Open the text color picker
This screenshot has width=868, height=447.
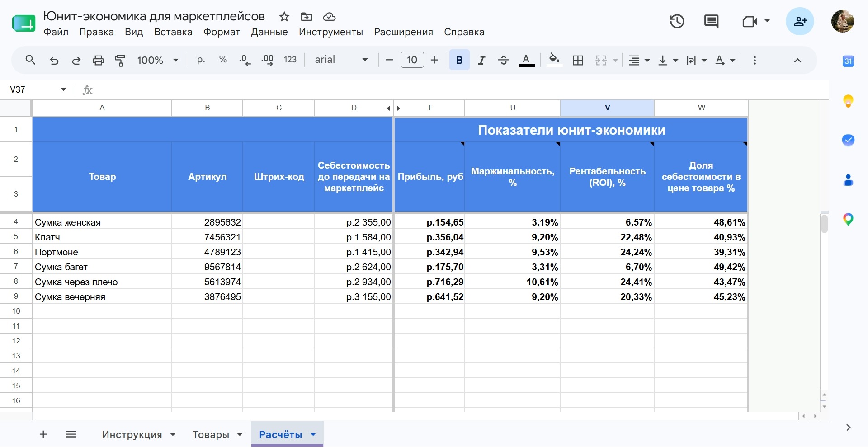pyautogui.click(x=526, y=60)
